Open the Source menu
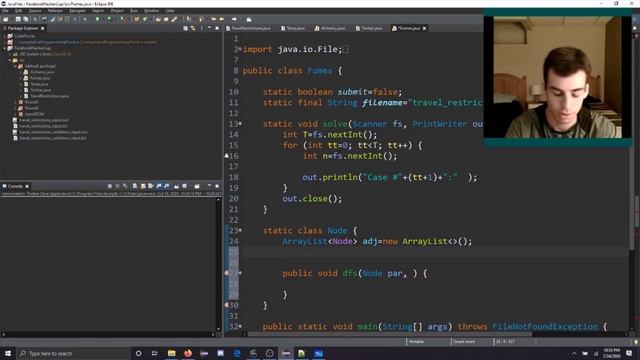Viewport: 640px width, 360px height. point(35,11)
